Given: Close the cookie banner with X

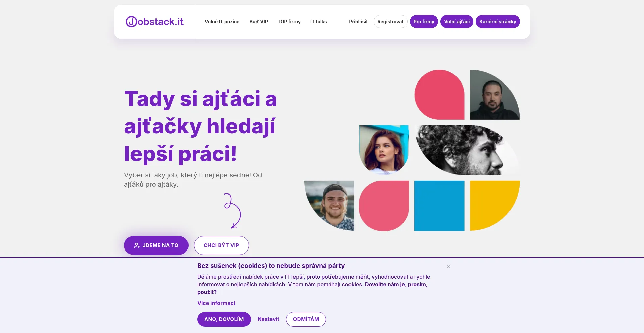Looking at the screenshot, I should [448, 266].
